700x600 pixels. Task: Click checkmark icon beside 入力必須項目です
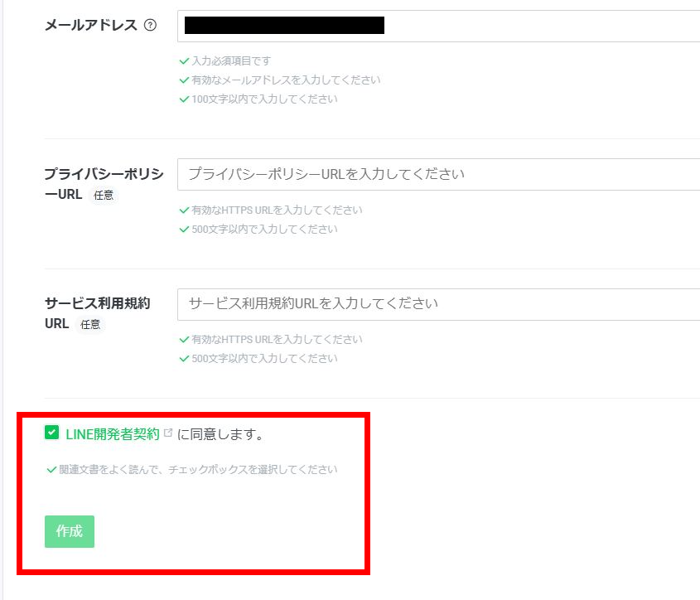coord(184,61)
